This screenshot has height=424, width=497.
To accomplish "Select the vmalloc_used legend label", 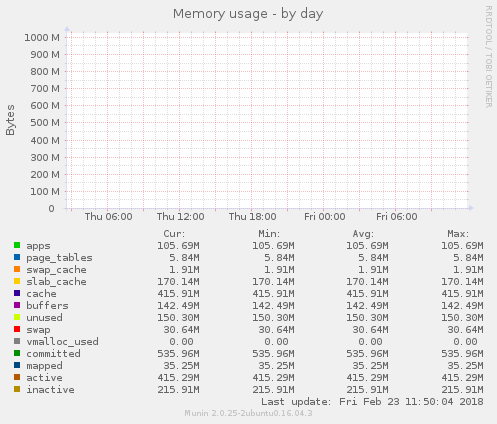I will [x=62, y=342].
